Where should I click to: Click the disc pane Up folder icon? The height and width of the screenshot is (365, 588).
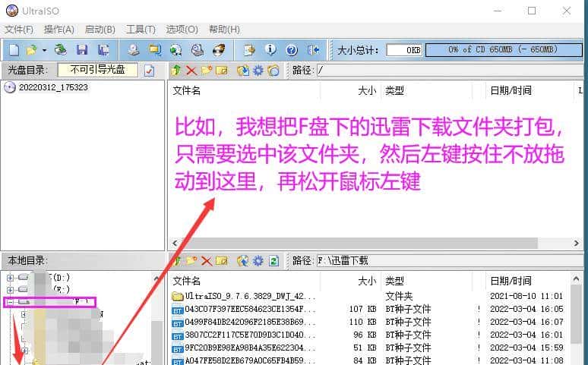[x=176, y=70]
